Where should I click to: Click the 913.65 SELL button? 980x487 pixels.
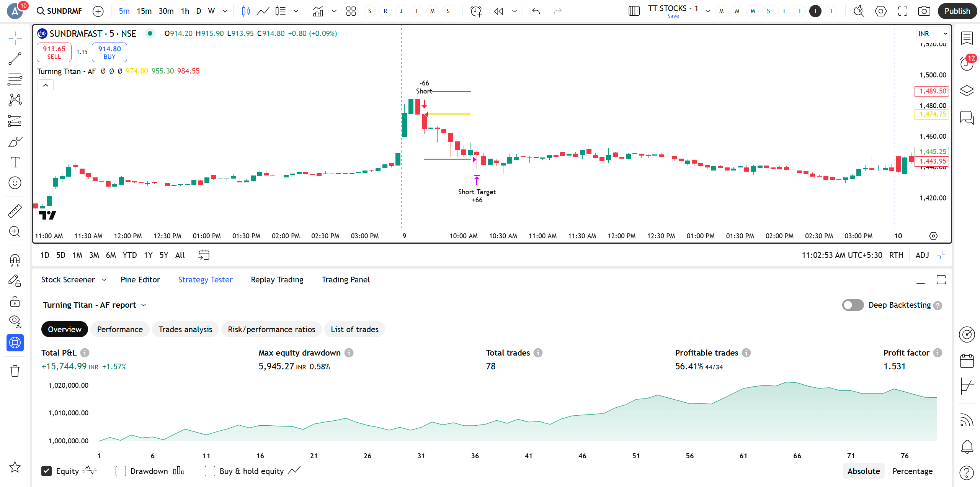pyautogui.click(x=54, y=52)
